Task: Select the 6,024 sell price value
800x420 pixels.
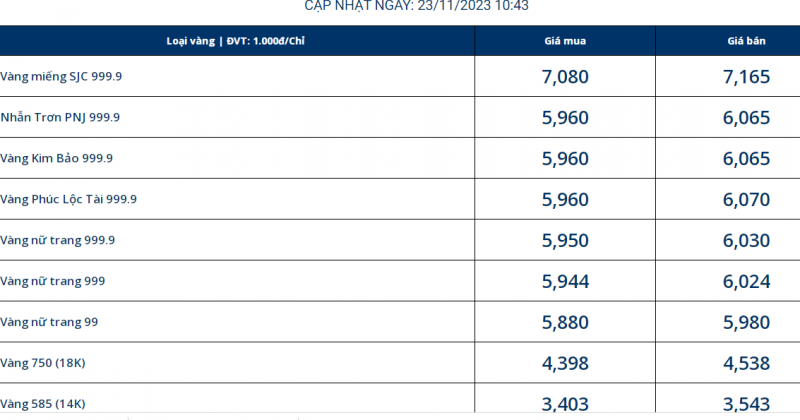Action: (746, 281)
